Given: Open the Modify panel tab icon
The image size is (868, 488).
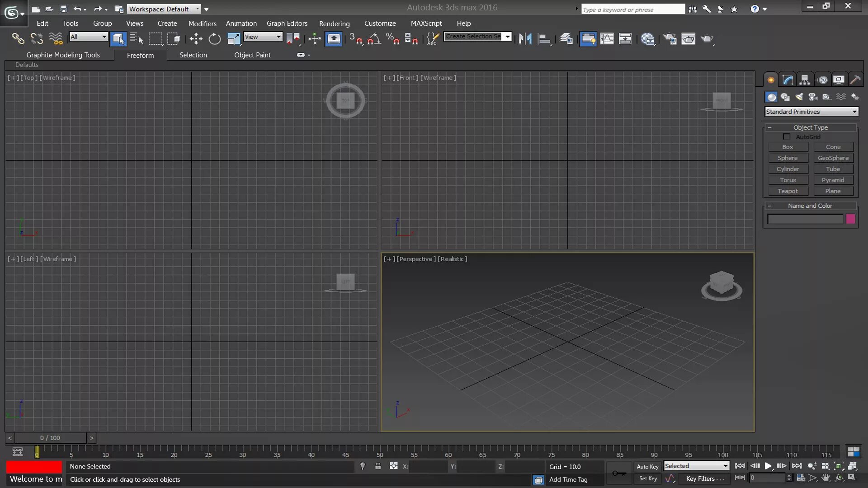Looking at the screenshot, I should pos(788,80).
